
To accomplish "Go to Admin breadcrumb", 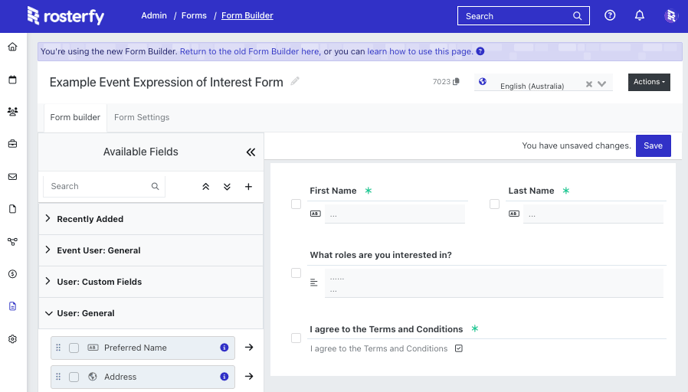I will (x=154, y=15).
